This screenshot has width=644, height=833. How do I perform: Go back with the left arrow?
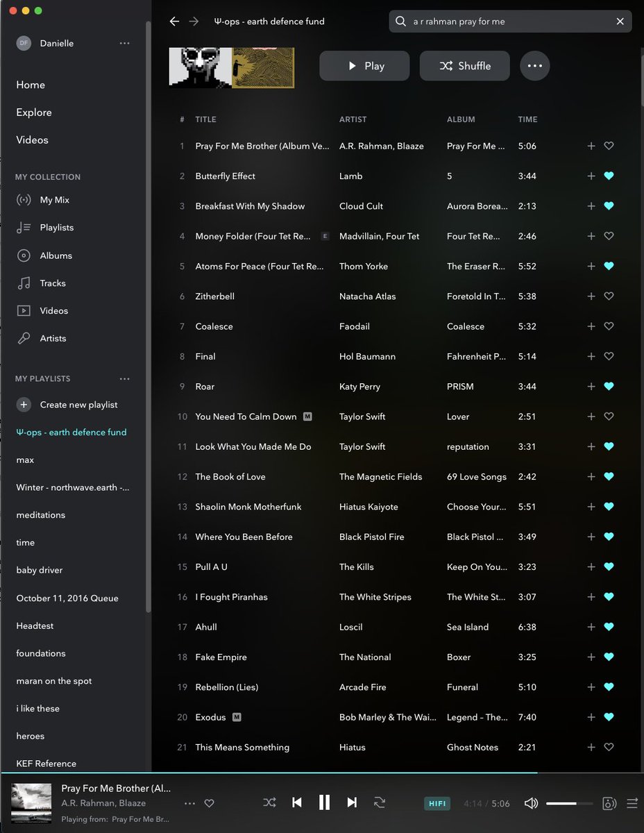(174, 22)
